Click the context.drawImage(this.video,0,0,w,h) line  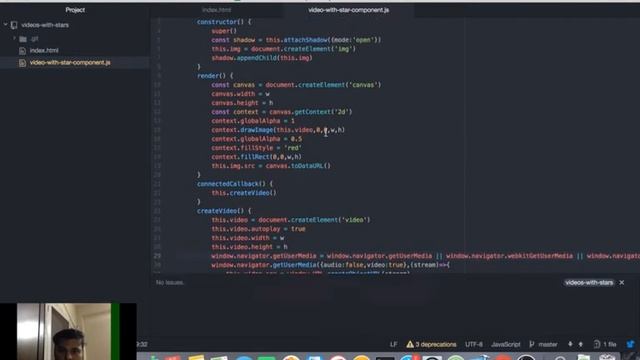click(278, 130)
